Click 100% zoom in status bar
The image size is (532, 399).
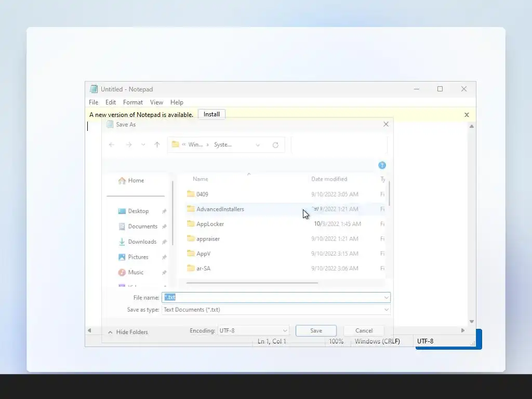[x=336, y=341]
